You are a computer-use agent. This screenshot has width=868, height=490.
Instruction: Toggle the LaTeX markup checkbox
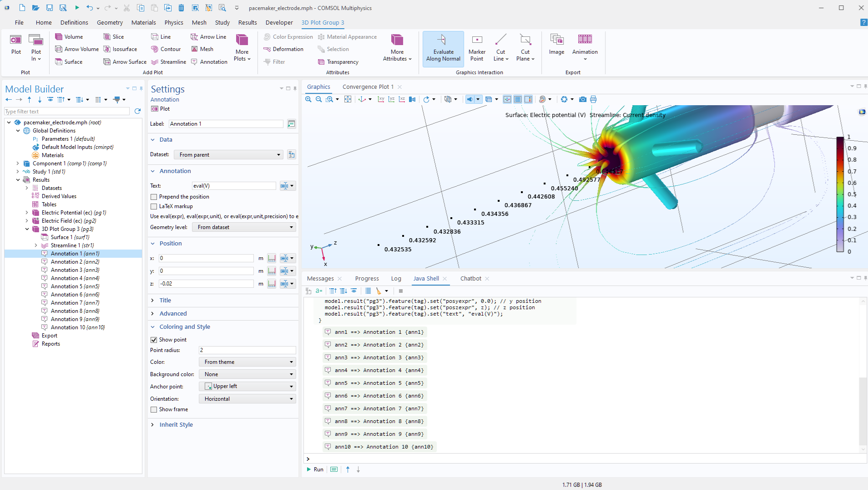point(154,206)
